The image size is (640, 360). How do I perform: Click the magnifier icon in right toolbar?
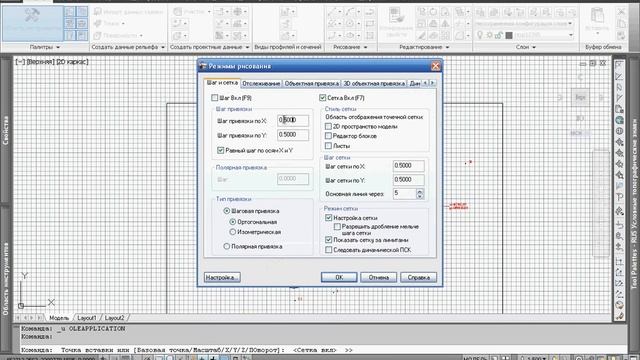tap(619, 236)
